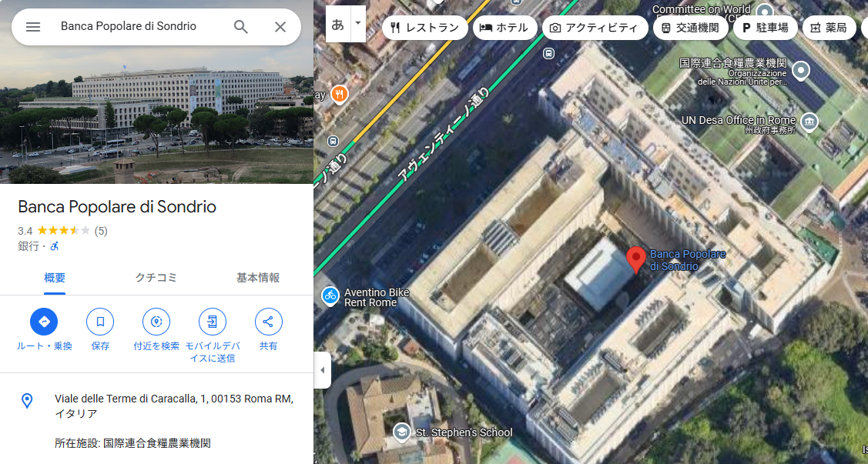The image size is (868, 464).
Task: Show 交通機関 on the map
Action: click(690, 28)
